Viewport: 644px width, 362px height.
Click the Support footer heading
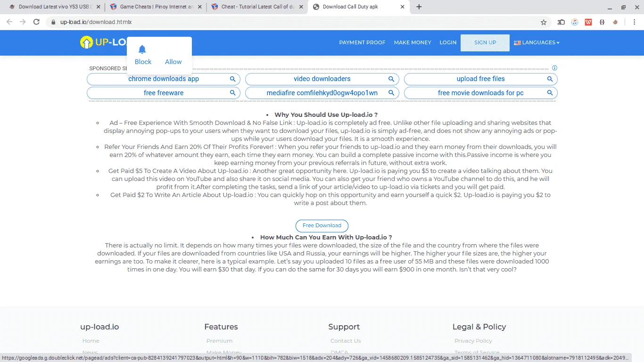344,327
